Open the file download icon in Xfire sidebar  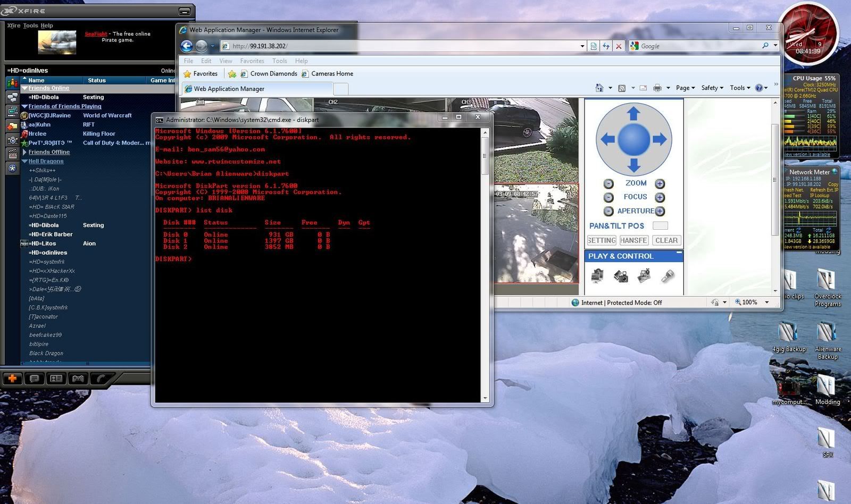click(x=12, y=126)
